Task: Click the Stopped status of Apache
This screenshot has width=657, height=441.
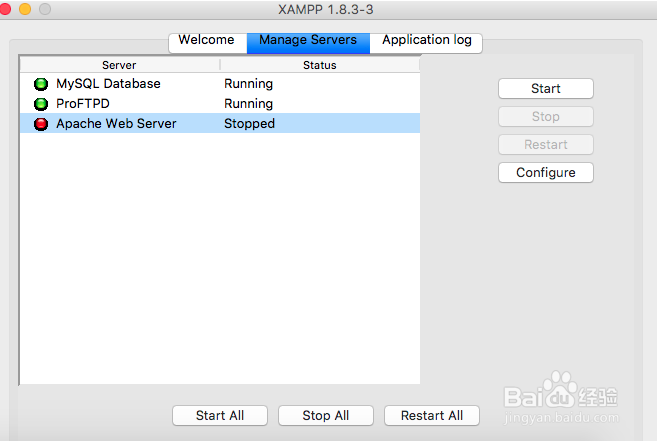Action: 249,124
